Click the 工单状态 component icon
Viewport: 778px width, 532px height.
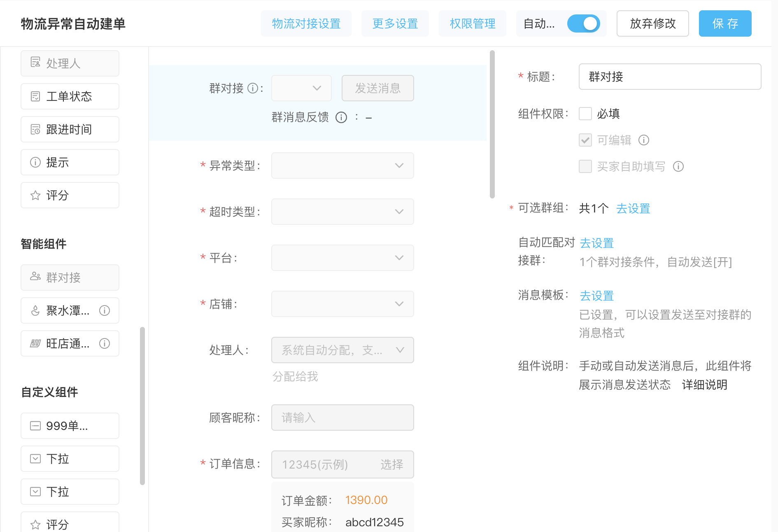click(35, 96)
